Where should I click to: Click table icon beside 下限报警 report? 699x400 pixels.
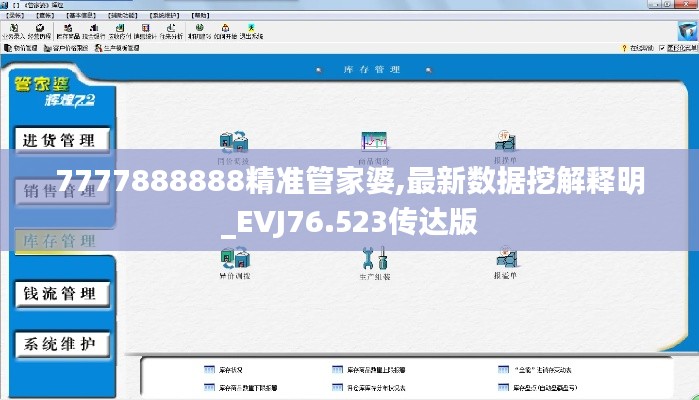210,388
